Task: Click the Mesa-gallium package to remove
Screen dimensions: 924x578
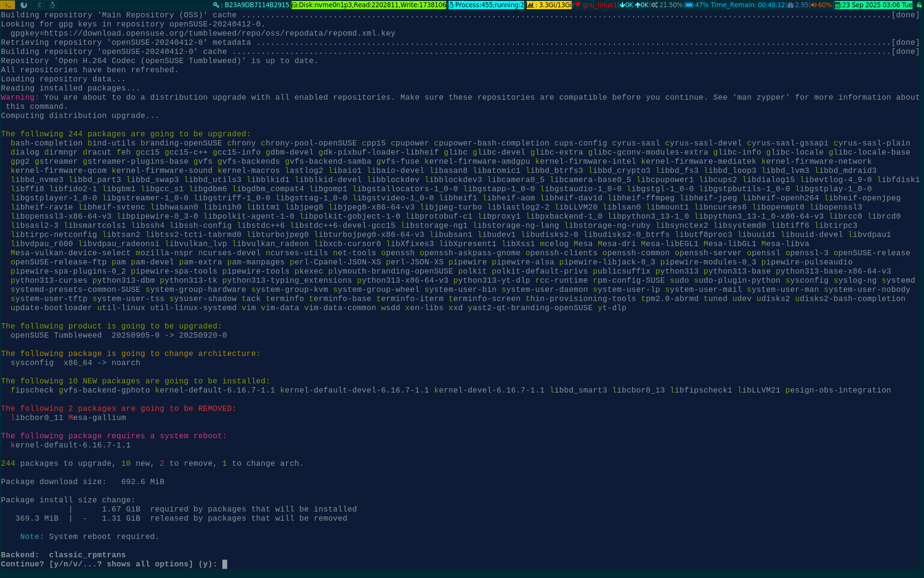Action: (97, 418)
